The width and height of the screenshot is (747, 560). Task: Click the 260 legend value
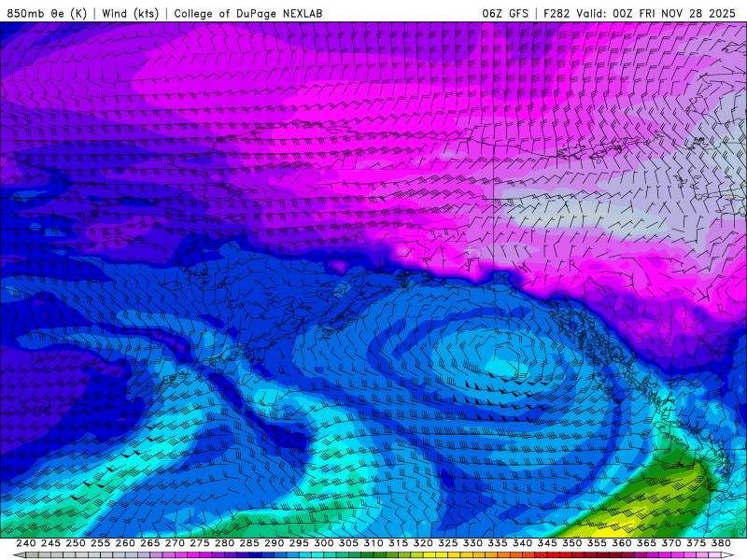pyautogui.click(x=125, y=543)
